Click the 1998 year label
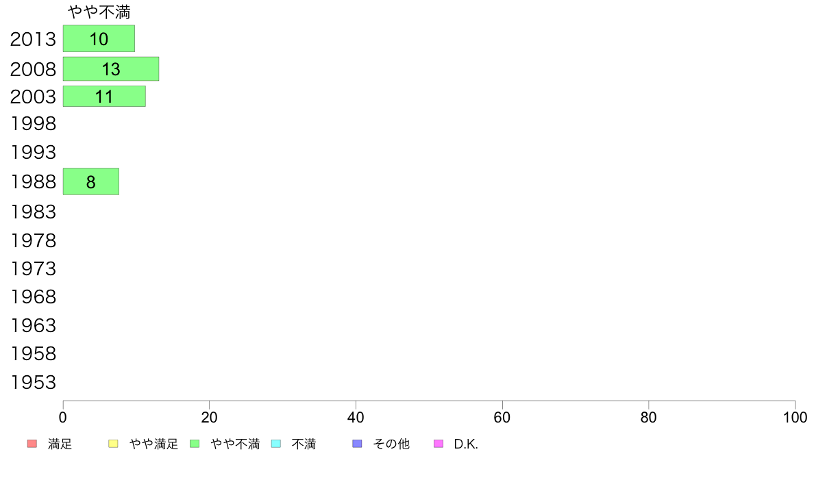The width and height of the screenshot is (814, 504). [33, 124]
